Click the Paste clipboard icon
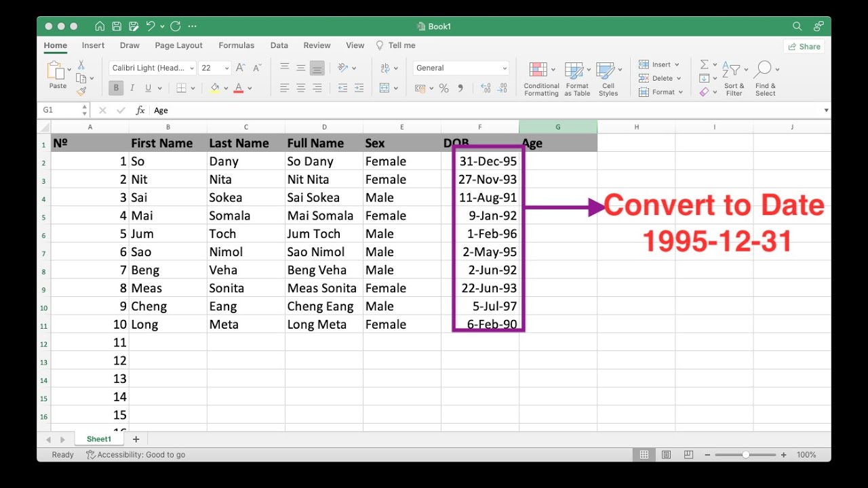This screenshot has height=488, width=868. tap(55, 70)
